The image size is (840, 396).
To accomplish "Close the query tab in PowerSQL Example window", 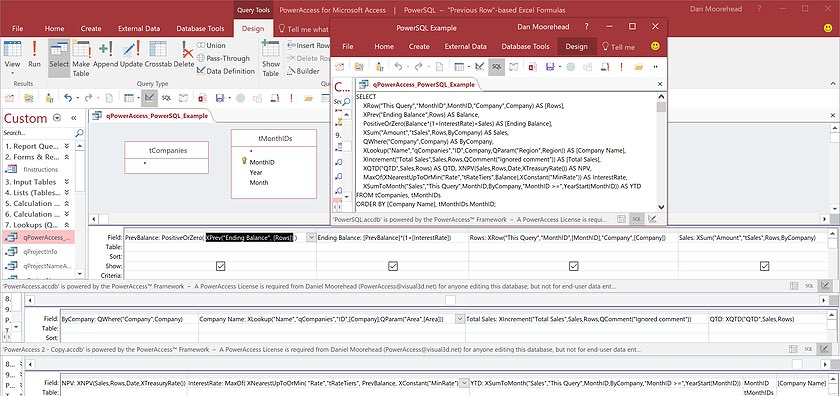I will (x=660, y=84).
